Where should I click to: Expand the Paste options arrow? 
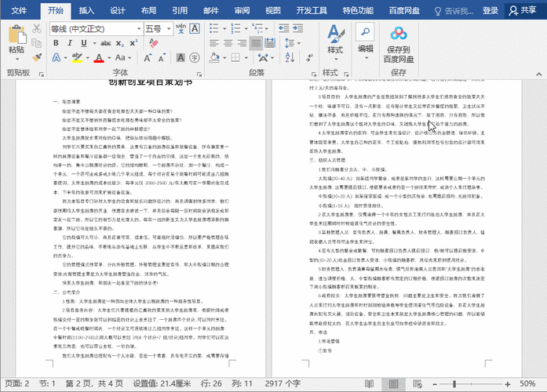click(16, 60)
